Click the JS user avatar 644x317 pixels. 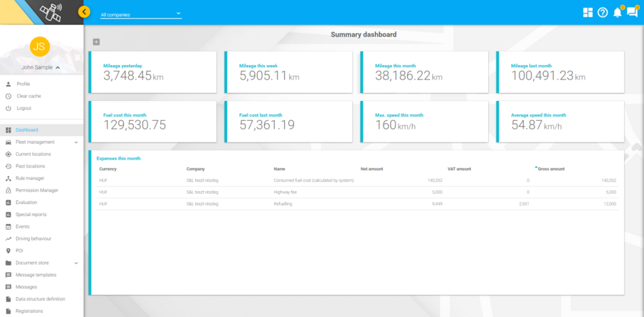(39, 47)
